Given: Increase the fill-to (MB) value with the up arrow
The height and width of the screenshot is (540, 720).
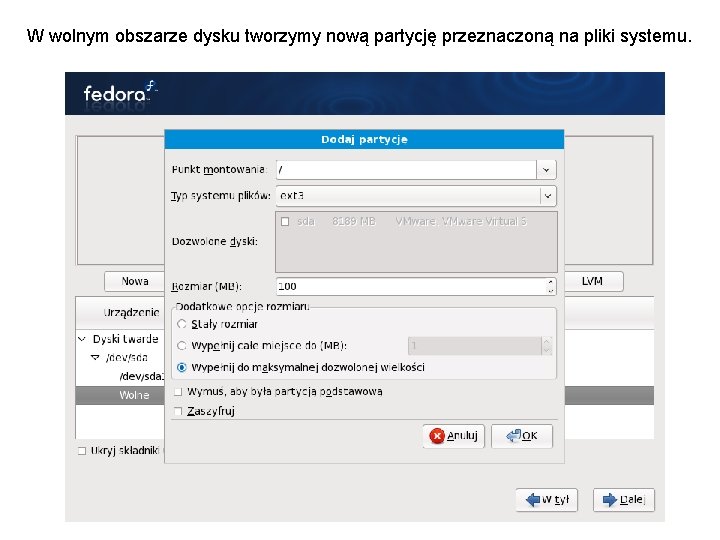Looking at the screenshot, I should tap(546, 341).
